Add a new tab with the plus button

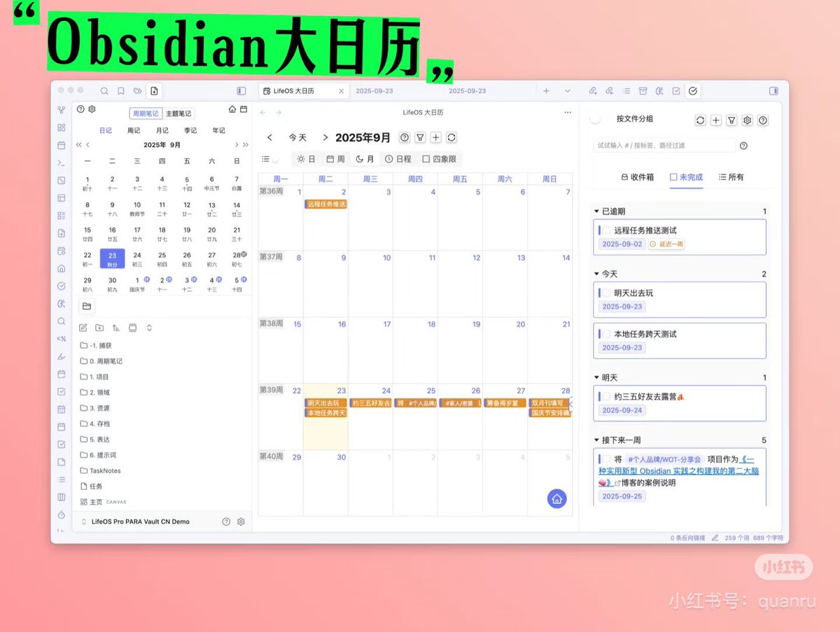tap(547, 91)
